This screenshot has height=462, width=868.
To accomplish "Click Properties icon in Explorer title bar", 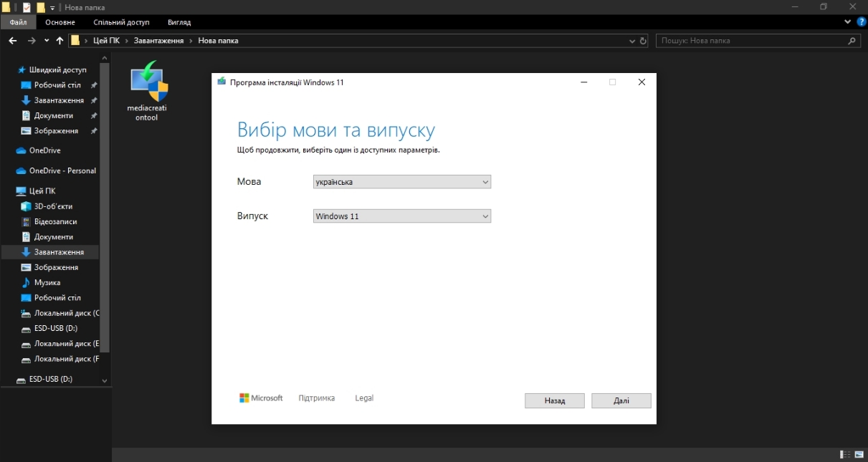I will [x=27, y=7].
